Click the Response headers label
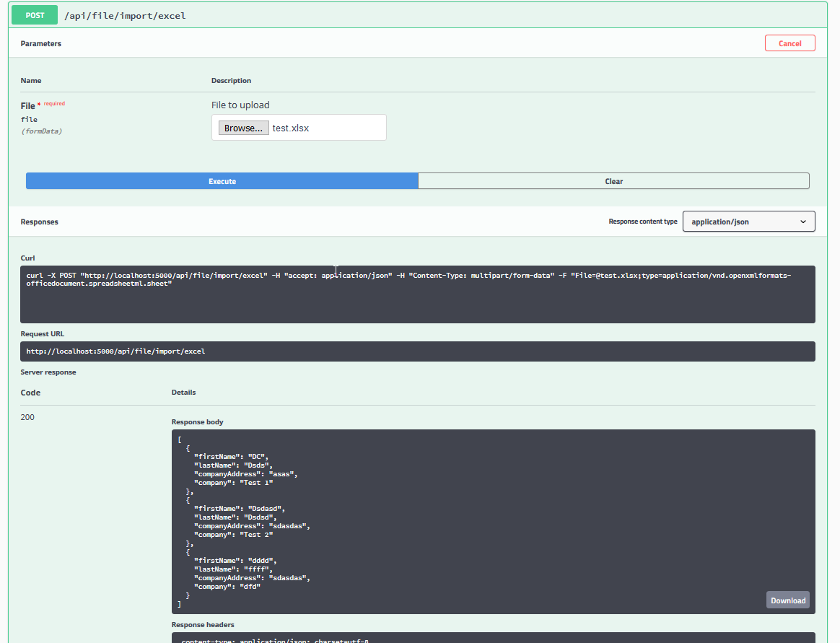This screenshot has height=643, width=840. click(203, 625)
